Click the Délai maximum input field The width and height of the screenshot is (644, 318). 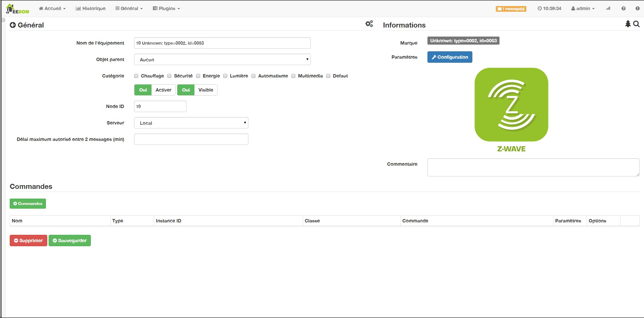tap(191, 139)
